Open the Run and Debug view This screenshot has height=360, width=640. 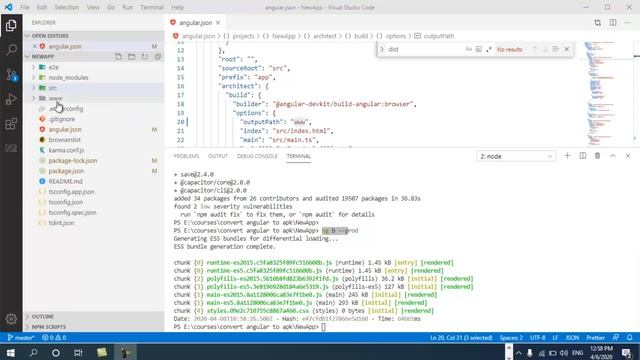(11, 99)
